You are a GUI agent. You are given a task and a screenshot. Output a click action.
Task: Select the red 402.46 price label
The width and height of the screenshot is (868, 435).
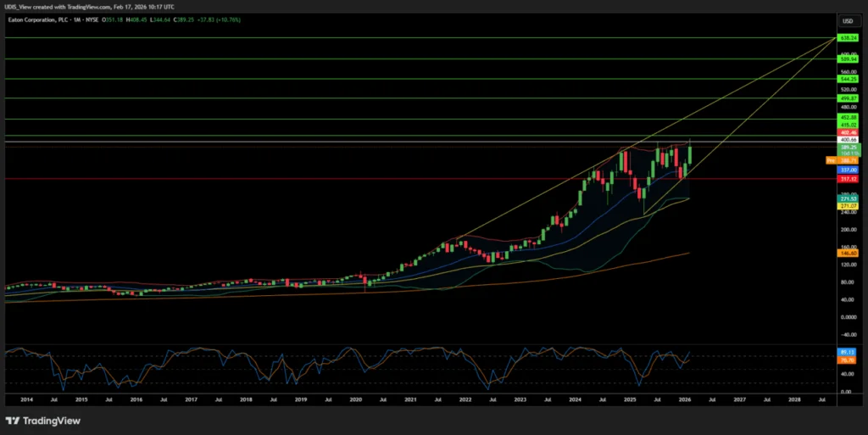848,133
